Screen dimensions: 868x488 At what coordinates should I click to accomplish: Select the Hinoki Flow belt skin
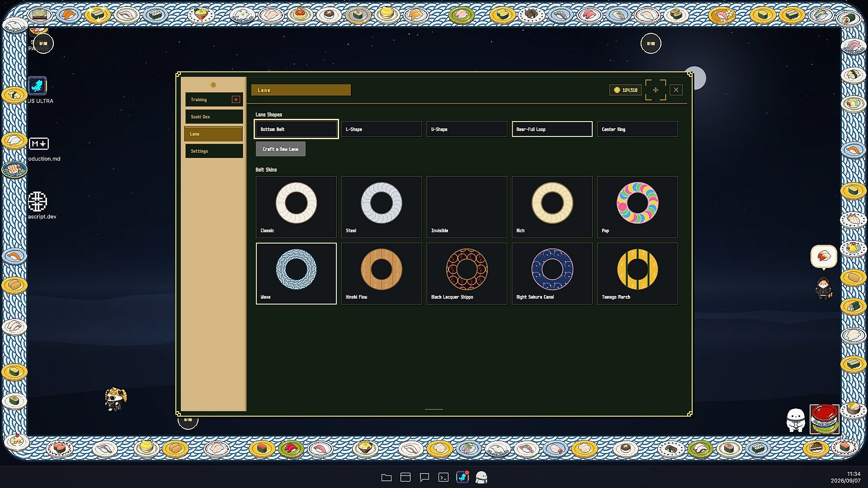point(382,273)
